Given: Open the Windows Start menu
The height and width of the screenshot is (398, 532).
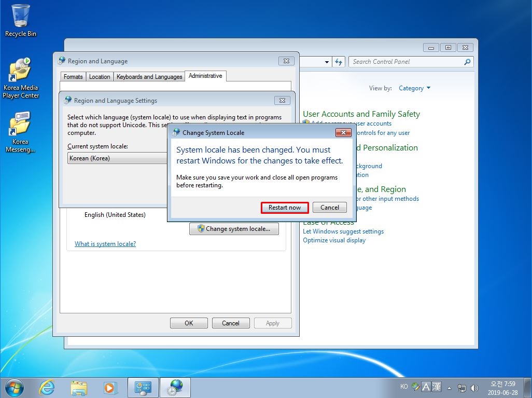Looking at the screenshot, I should (13, 388).
